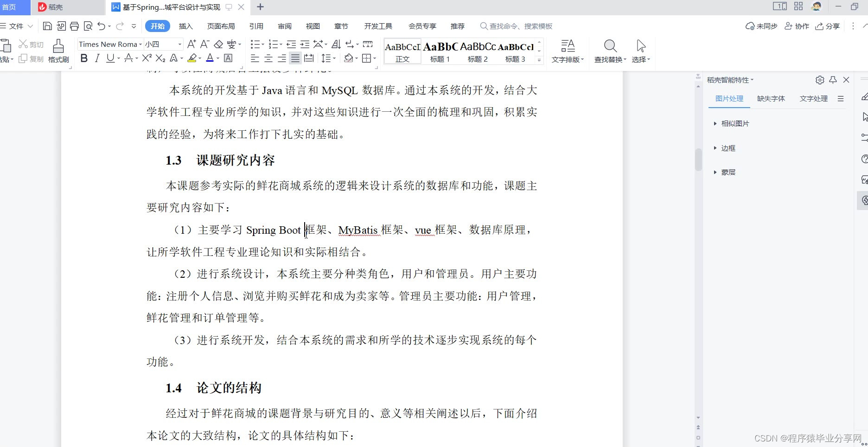Viewport: 868px width, 447px height.
Task: Decrease paragraph indent icon
Action: coord(291,44)
